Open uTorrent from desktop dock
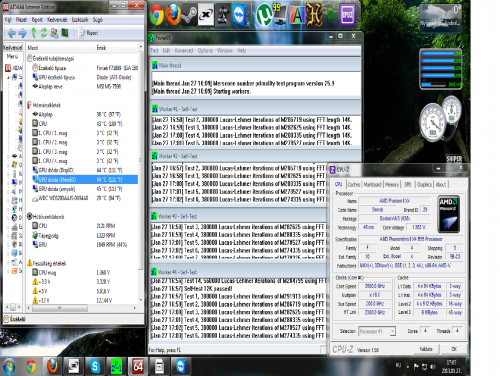This screenshot has height=376, width=500. tap(264, 15)
